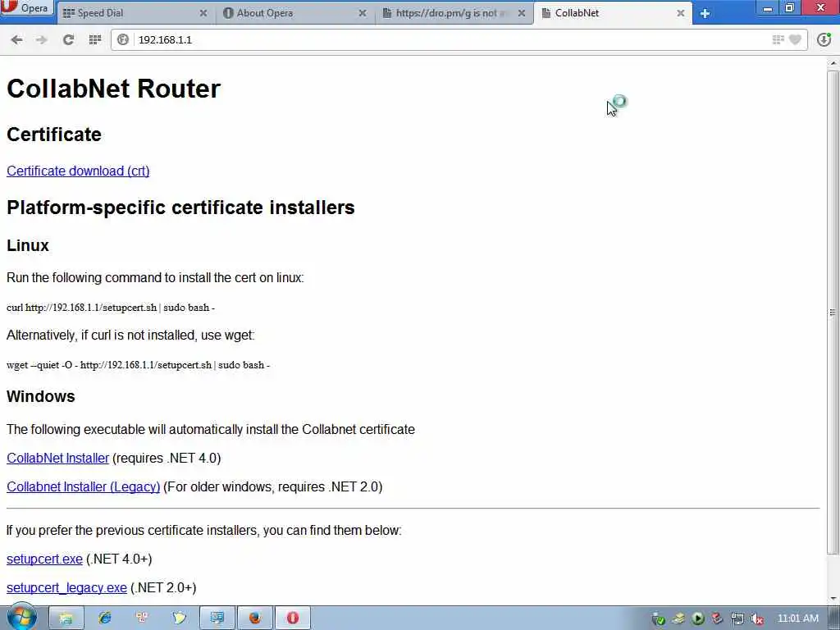The width and height of the screenshot is (840, 630).
Task: Click the remote desktop monitor taskbar button
Action: [x=217, y=619]
